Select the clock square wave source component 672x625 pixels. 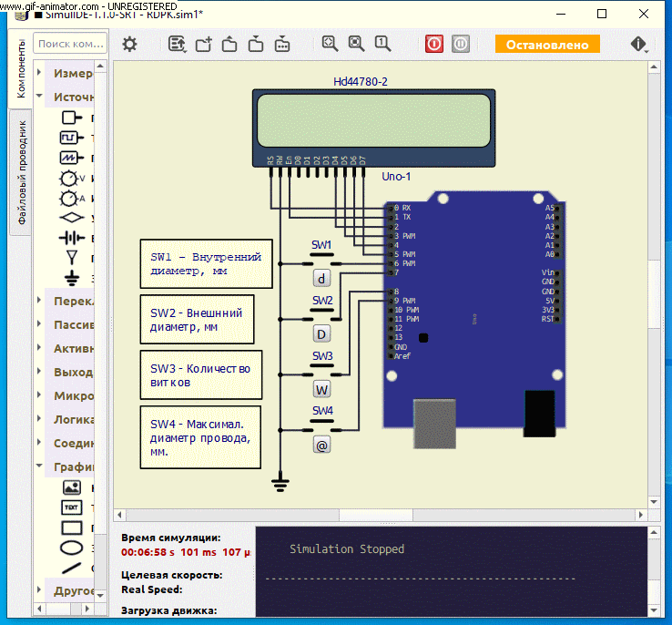point(72,138)
